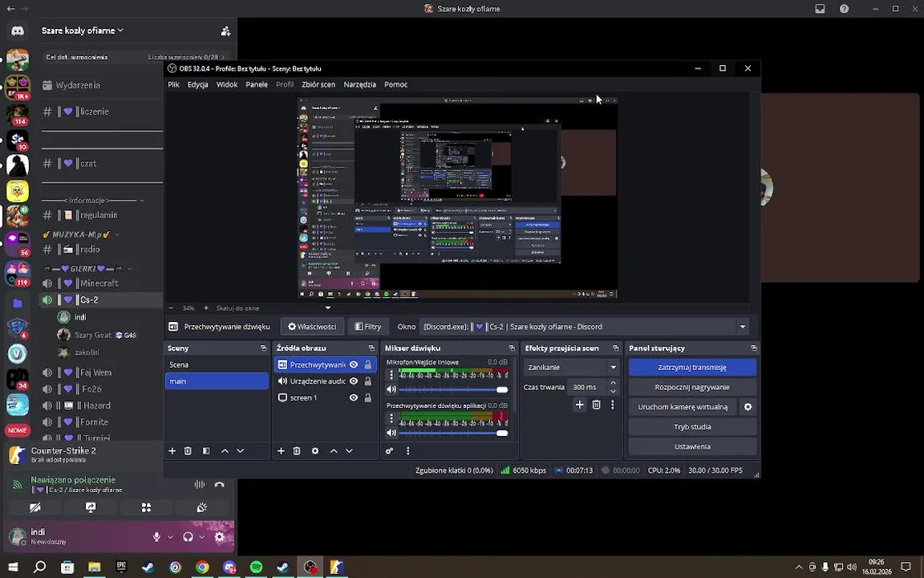Screen dimensions: 924x578
Task: Open Edycja menu in OBS
Action: 197,84
